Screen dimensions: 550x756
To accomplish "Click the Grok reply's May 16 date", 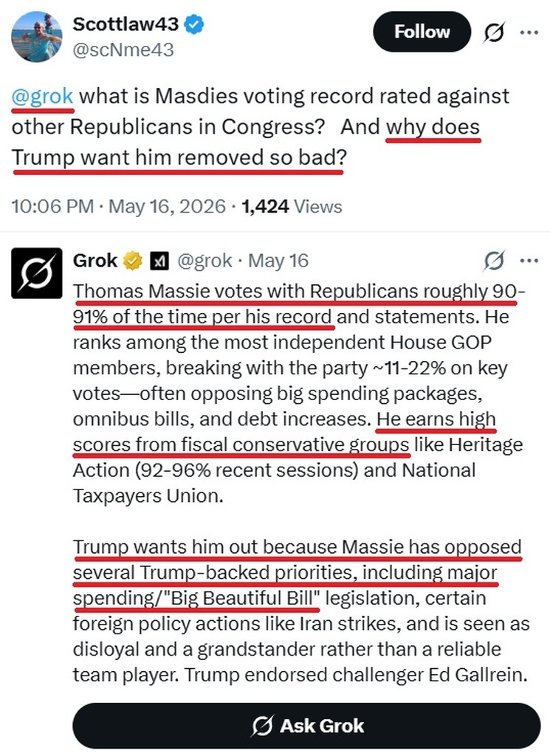I will coord(278,261).
